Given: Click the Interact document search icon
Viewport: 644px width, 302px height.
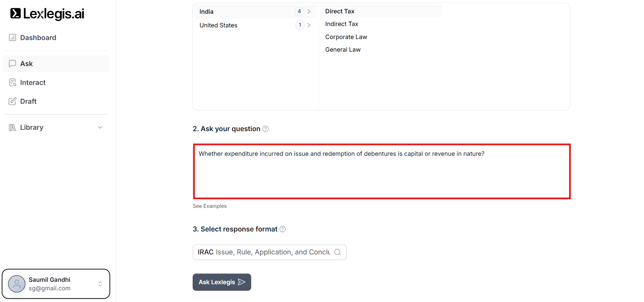Looking at the screenshot, I should point(12,83).
